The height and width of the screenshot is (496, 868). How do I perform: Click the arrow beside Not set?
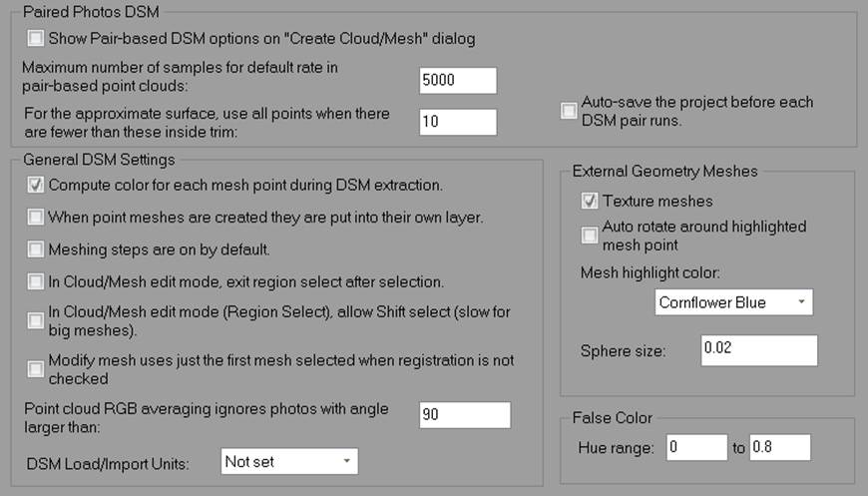345,461
